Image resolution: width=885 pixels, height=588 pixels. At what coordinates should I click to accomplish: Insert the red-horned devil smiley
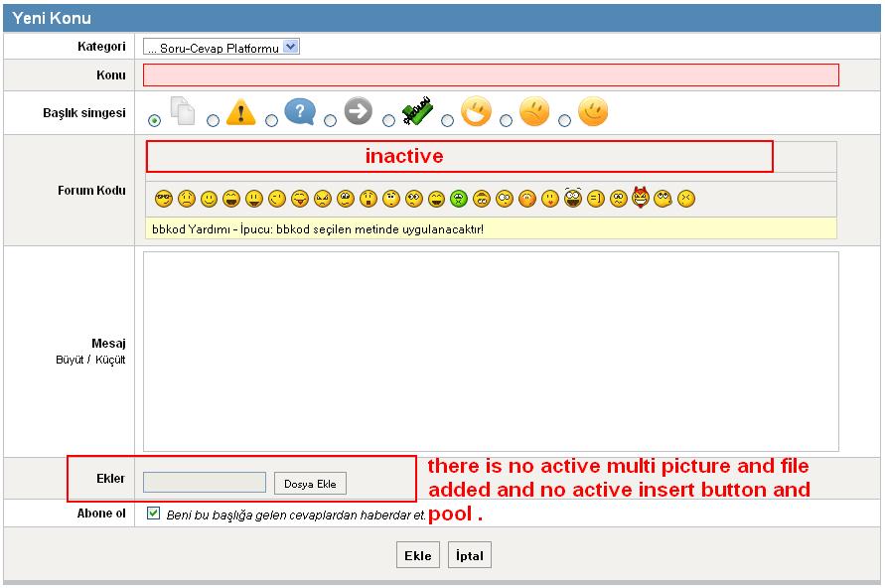(641, 198)
